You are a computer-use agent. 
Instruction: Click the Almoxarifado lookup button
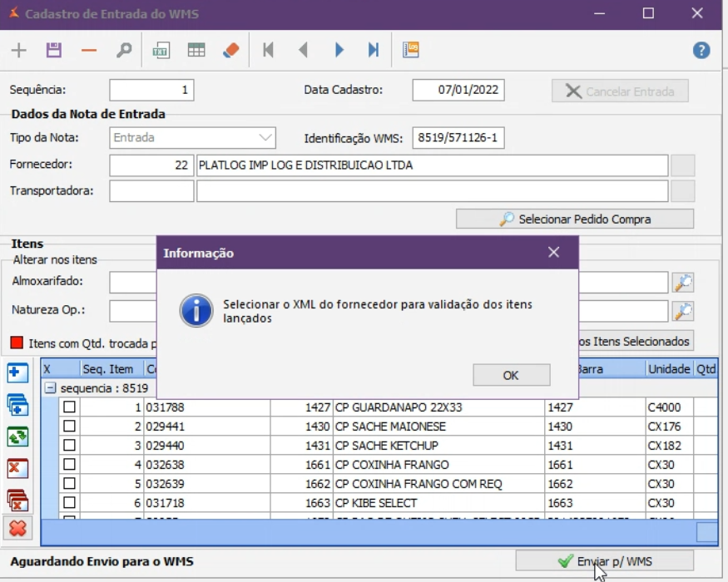click(683, 283)
